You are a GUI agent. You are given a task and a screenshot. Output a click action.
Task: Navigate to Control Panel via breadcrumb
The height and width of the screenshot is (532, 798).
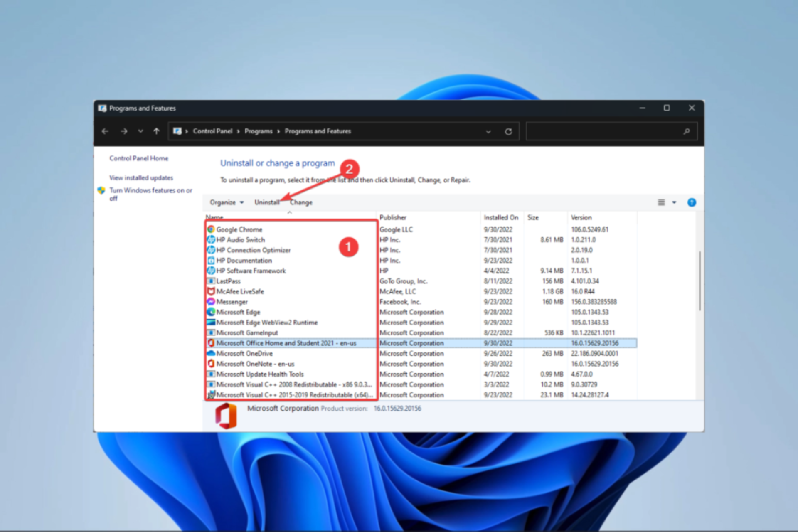212,131
